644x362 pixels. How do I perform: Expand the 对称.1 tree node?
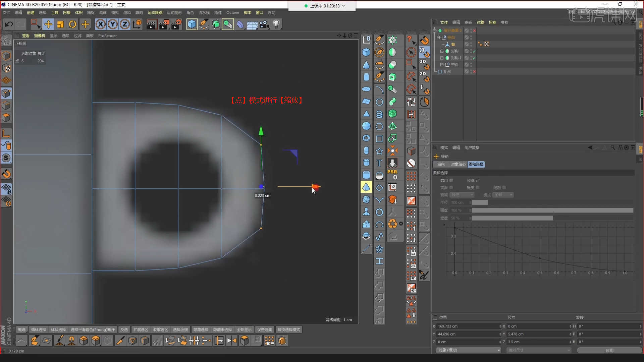click(x=442, y=58)
